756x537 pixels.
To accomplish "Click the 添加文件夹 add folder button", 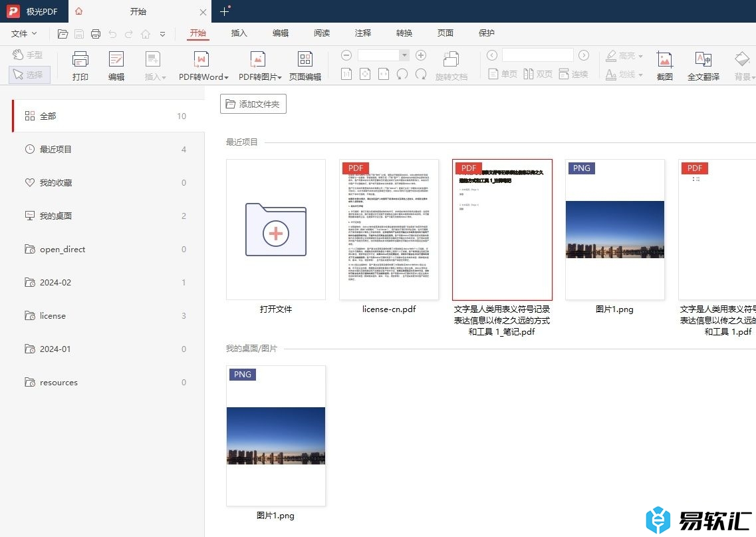I will 253,104.
